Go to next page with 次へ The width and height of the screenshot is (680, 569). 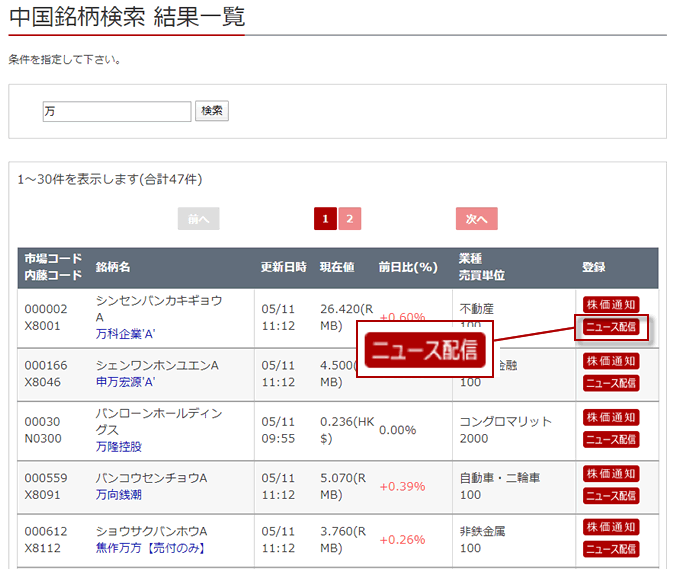click(476, 219)
